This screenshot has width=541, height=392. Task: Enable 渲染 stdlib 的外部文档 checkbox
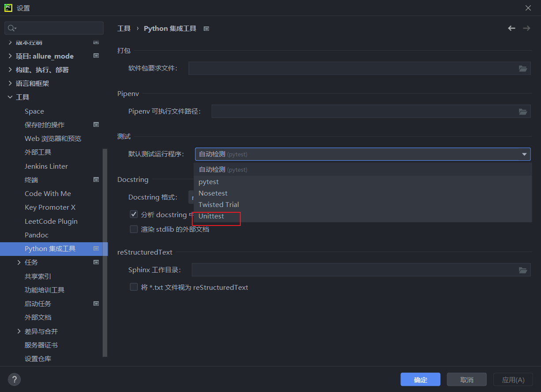click(x=134, y=229)
